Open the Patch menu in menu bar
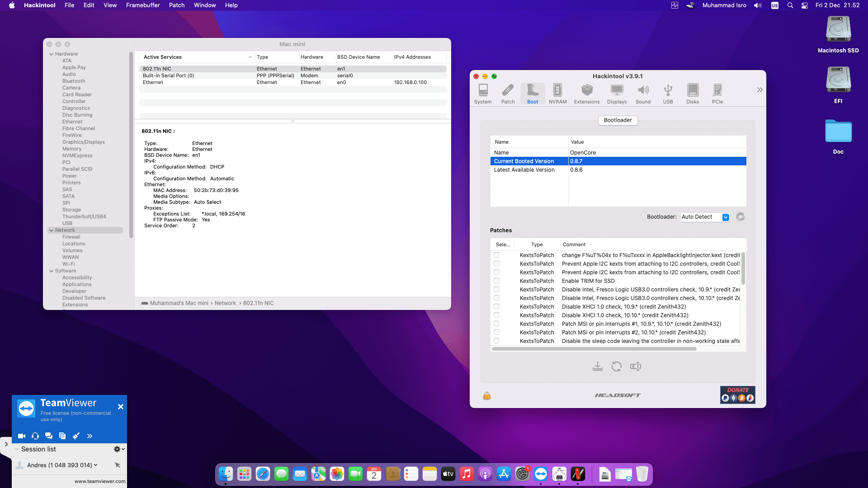Image resolution: width=868 pixels, height=488 pixels. (x=176, y=5)
